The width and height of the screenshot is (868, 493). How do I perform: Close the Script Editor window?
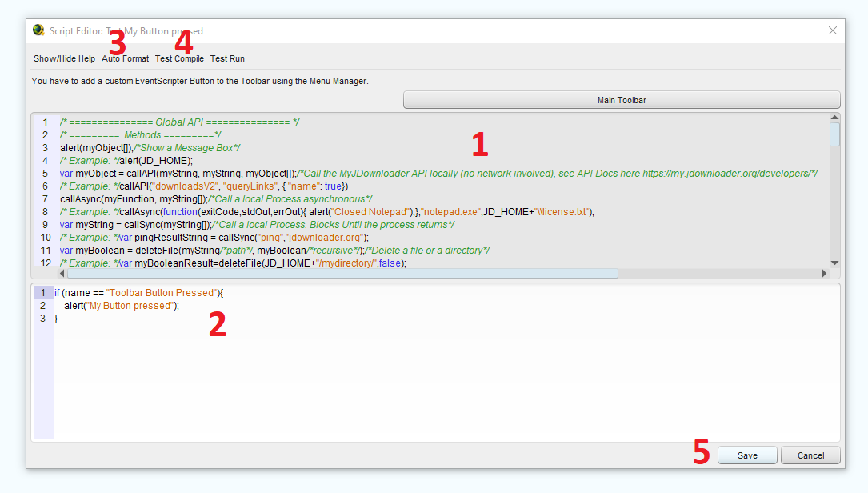[x=832, y=30]
